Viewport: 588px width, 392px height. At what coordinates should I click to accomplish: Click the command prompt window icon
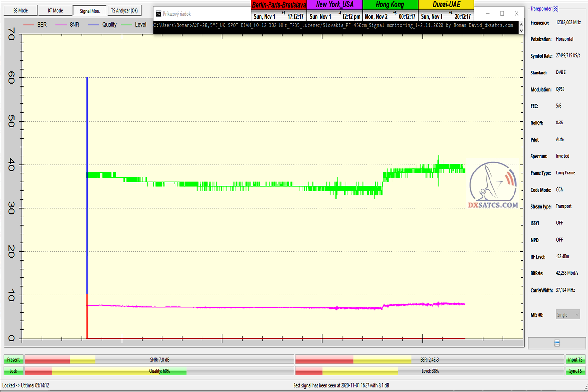(158, 14)
